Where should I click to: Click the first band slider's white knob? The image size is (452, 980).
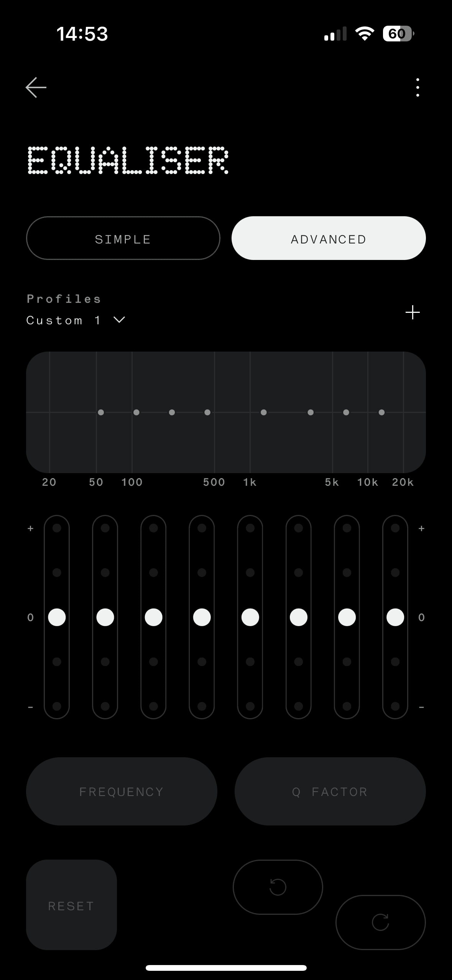coord(57,617)
